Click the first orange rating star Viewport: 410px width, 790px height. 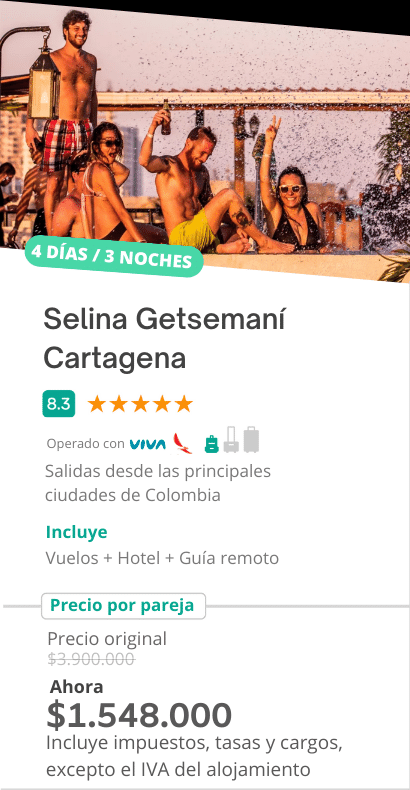point(96,404)
